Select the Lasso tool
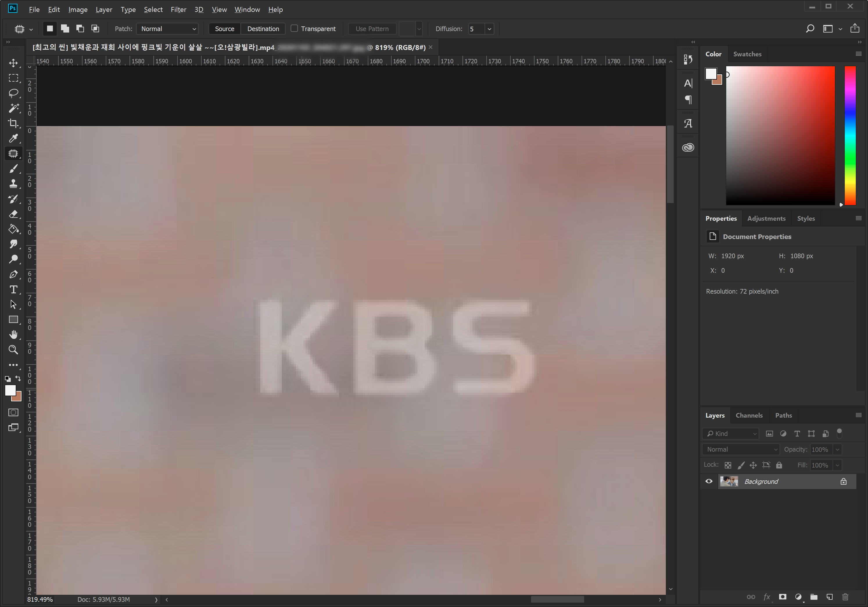 click(x=14, y=93)
